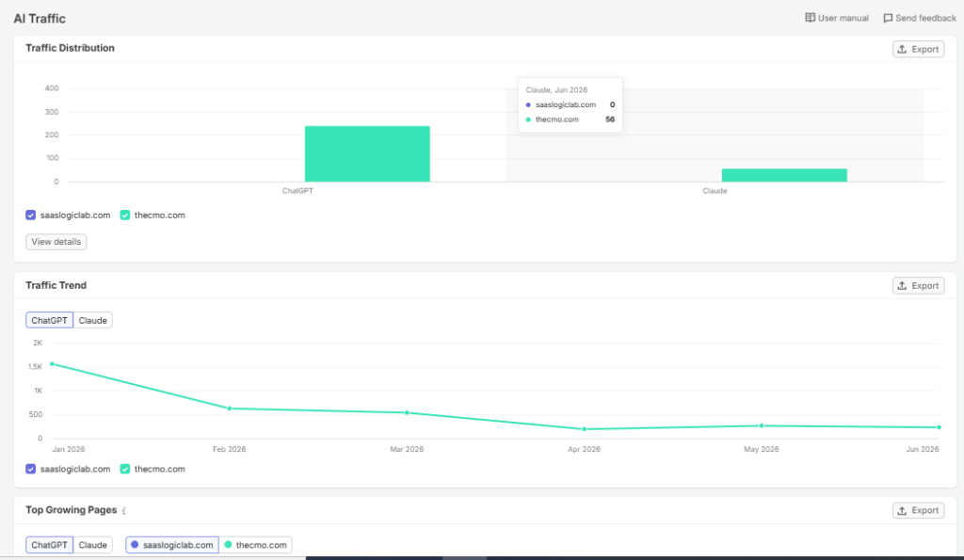The height and width of the screenshot is (560, 964).
Task: Export the Traffic Distribution chart
Action: (x=919, y=49)
